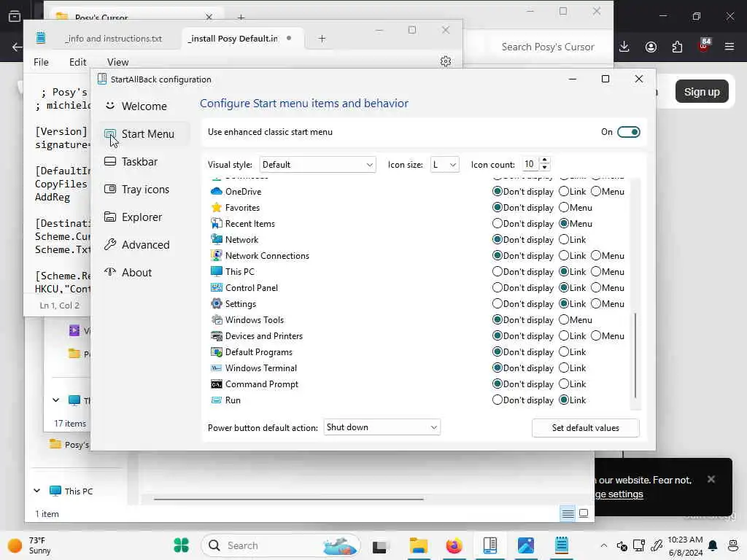Set Run to Don't display

click(x=498, y=400)
